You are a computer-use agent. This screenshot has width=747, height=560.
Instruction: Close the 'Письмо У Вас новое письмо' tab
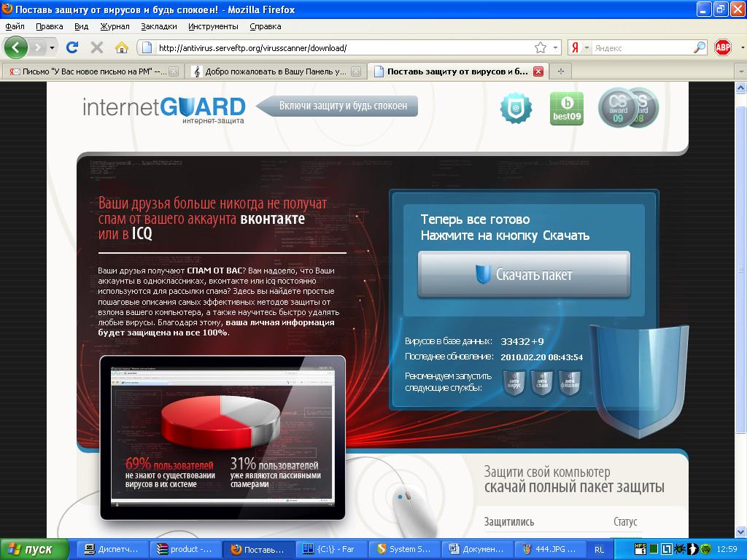point(174,71)
